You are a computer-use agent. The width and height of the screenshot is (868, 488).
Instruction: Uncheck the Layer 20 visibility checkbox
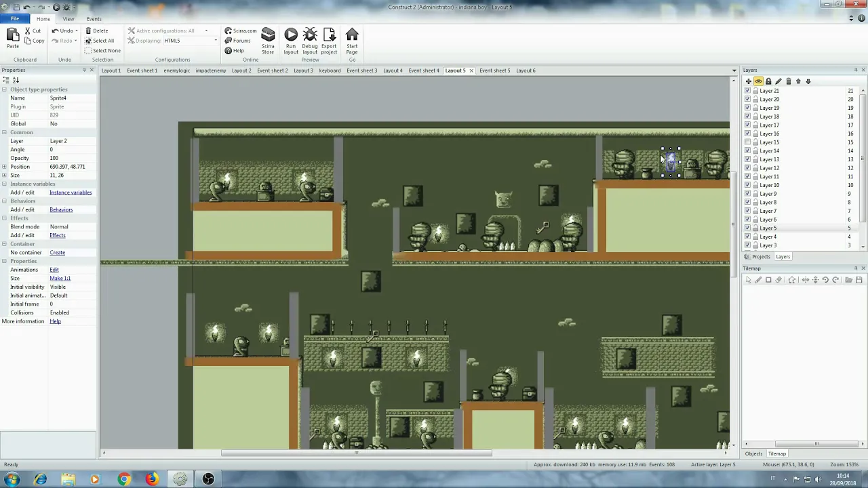[748, 100]
